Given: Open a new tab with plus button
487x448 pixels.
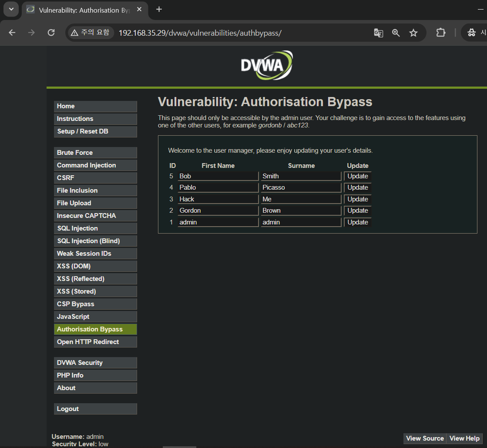Looking at the screenshot, I should pyautogui.click(x=159, y=9).
